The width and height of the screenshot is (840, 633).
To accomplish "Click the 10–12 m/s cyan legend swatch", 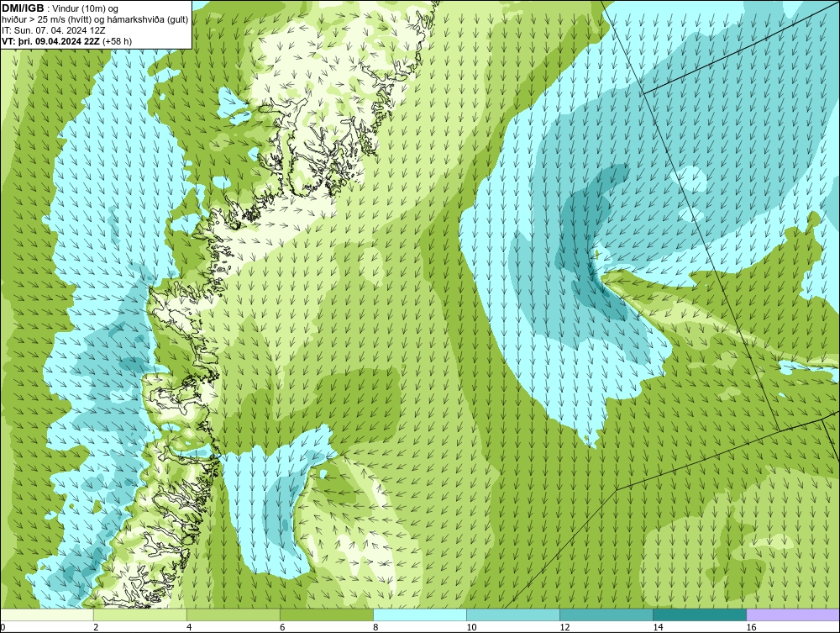I will 513,615.
